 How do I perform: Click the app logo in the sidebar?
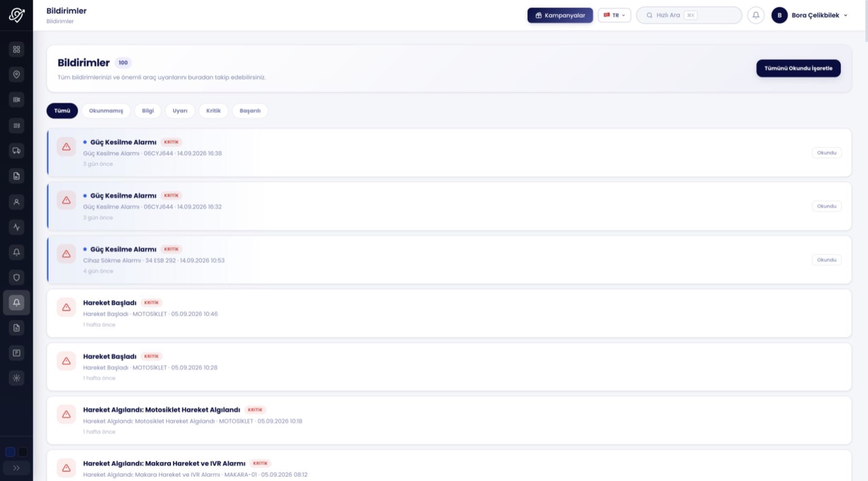tap(16, 15)
